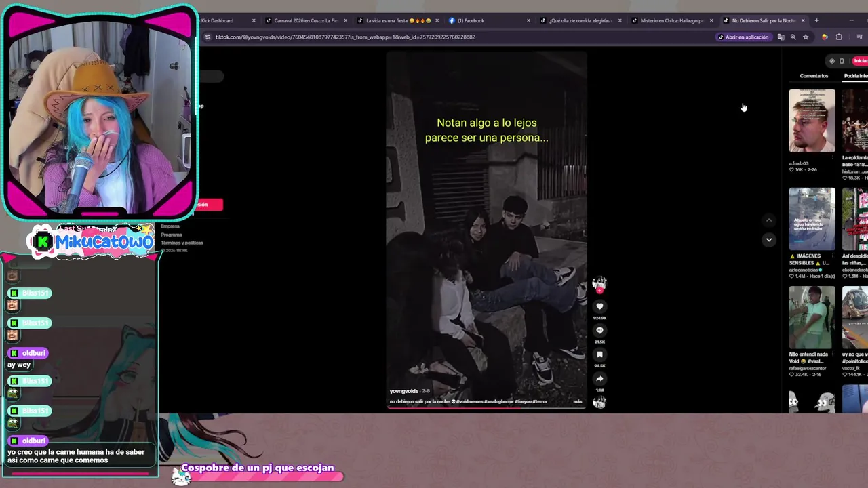Viewport: 868px width, 488px height.
Task: Close the Kick Dashboard tab
Action: [x=254, y=20]
